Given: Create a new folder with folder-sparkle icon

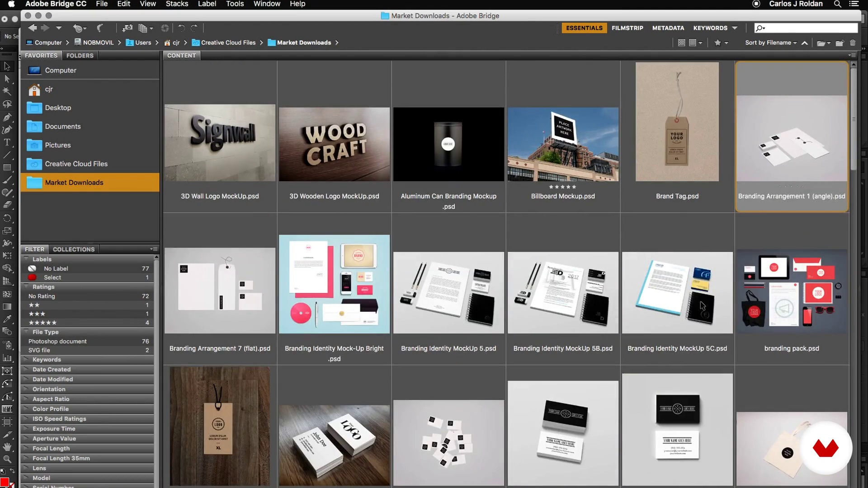Looking at the screenshot, I should pyautogui.click(x=840, y=43).
